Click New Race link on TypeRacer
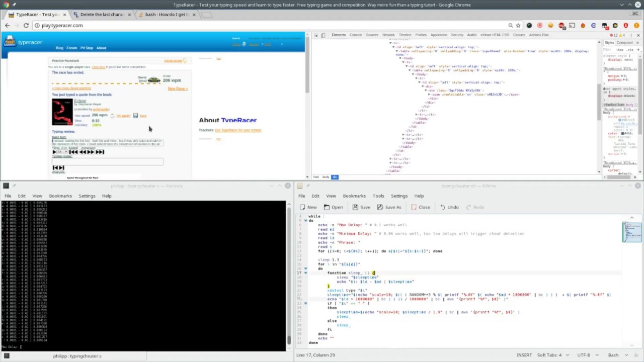 click(x=178, y=88)
